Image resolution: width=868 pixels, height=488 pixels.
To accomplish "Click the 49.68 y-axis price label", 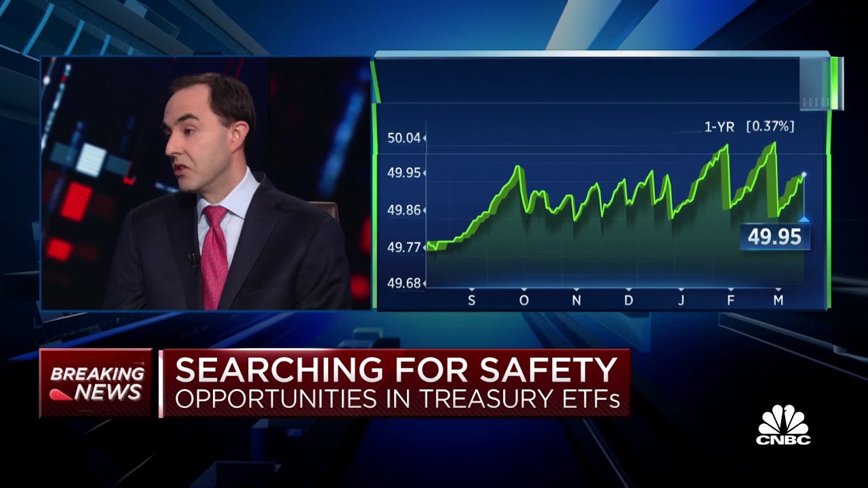I will [x=403, y=283].
